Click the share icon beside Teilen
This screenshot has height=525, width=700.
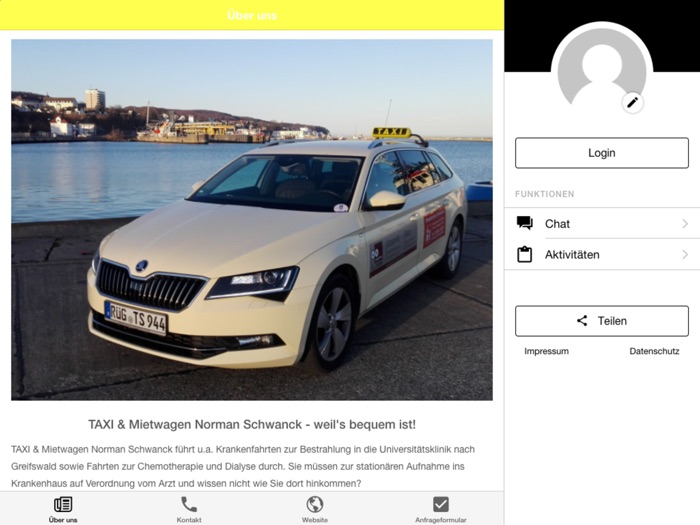582,321
